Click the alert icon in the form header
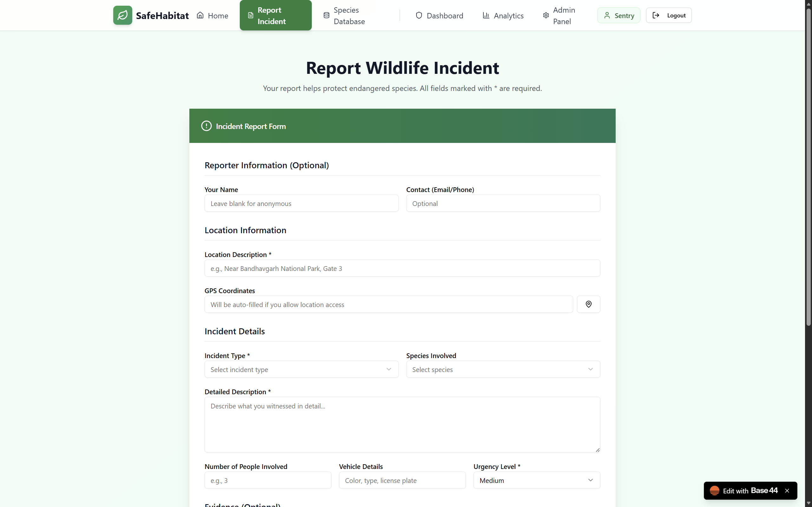Image resolution: width=812 pixels, height=507 pixels. pyautogui.click(x=206, y=126)
